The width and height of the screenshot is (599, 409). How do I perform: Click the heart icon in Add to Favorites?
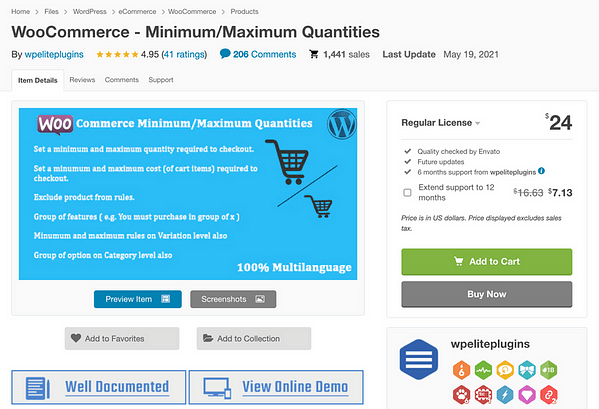click(76, 338)
